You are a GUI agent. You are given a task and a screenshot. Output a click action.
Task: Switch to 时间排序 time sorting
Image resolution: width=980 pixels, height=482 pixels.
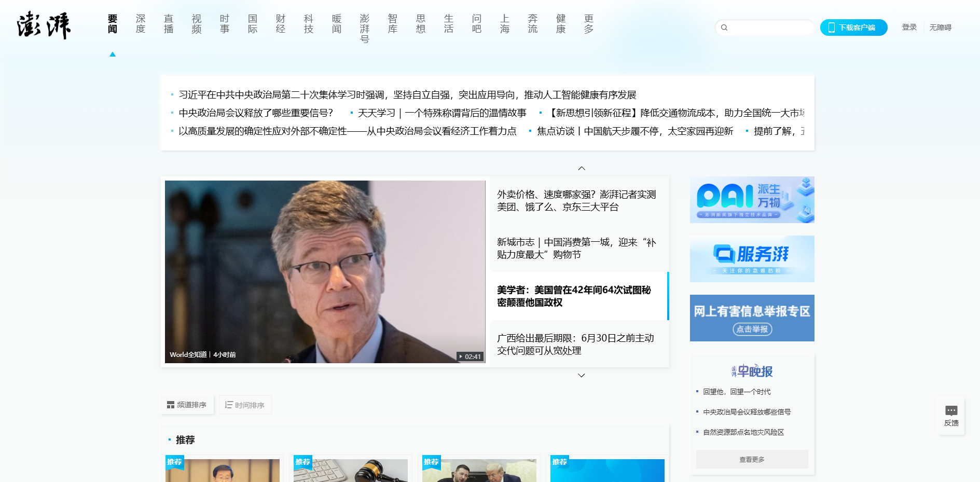point(245,405)
